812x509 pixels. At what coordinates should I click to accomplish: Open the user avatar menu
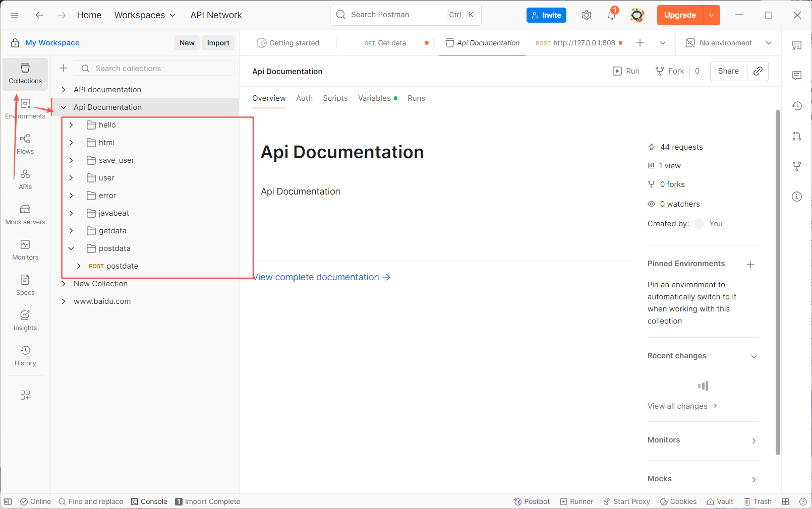point(637,15)
